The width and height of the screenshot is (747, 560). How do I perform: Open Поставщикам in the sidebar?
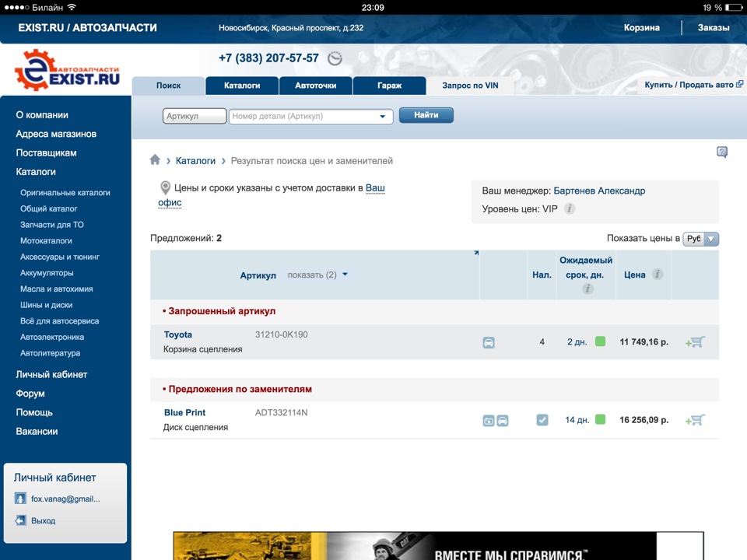[x=46, y=153]
